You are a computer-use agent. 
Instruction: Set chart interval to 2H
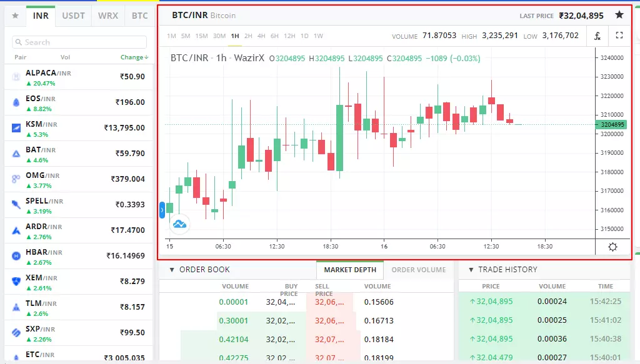click(248, 36)
